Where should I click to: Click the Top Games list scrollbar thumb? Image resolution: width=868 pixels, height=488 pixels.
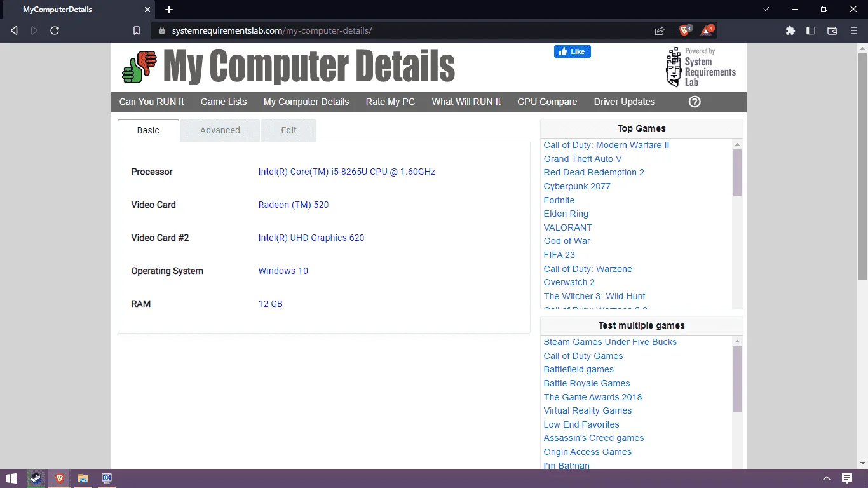(737, 173)
